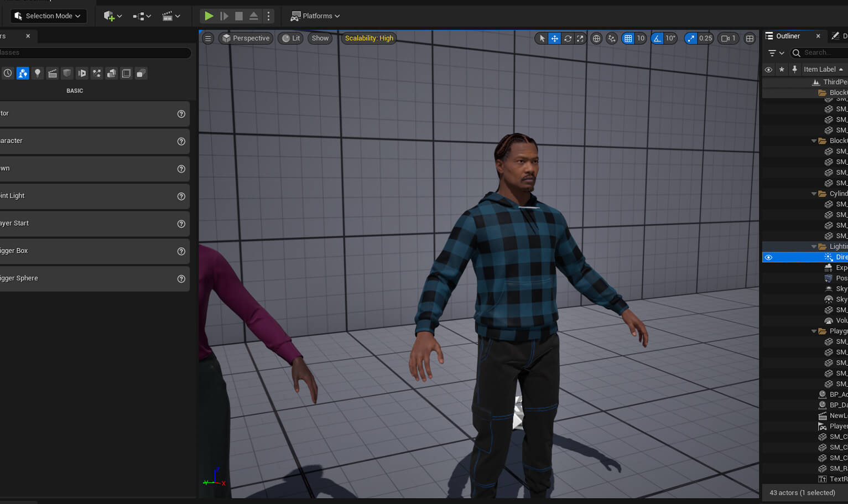Collapse the Lighting folder in Outliner
Viewport: 848px width, 504px height.
pos(814,247)
